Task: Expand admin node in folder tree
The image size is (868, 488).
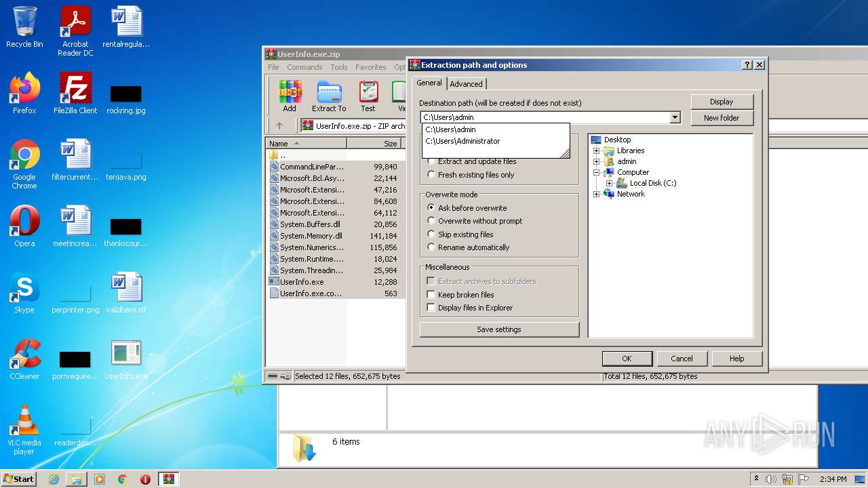Action: (x=597, y=161)
